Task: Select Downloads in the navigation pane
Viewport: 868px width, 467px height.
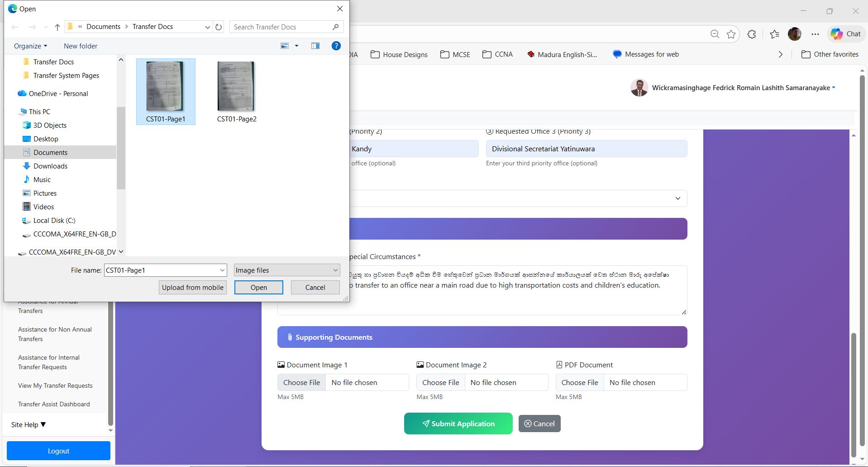Action: (50, 166)
